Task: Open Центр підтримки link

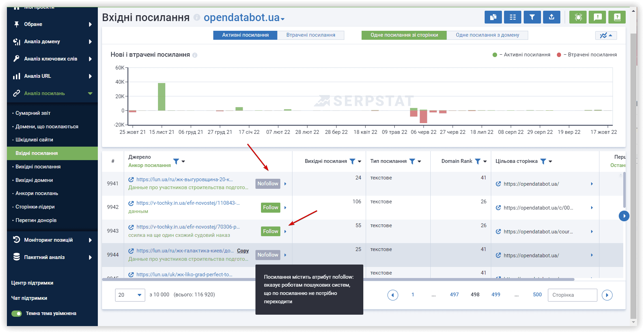Action: pos(32,283)
